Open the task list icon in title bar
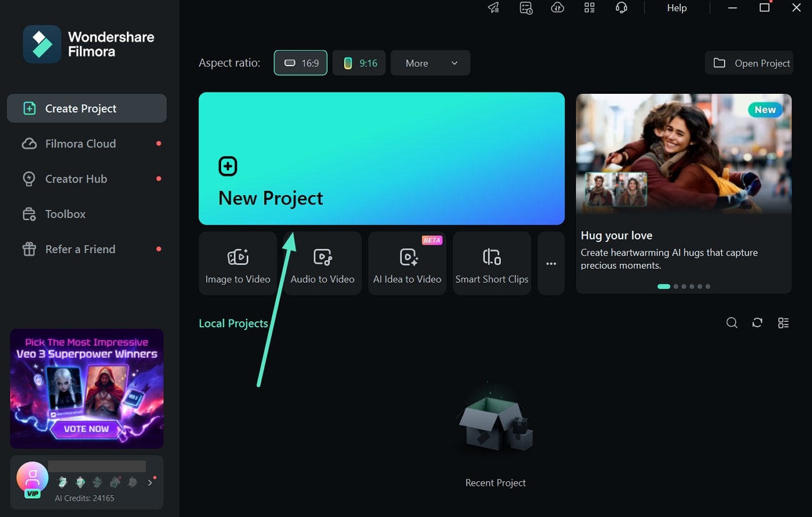812x517 pixels. pyautogui.click(x=526, y=8)
